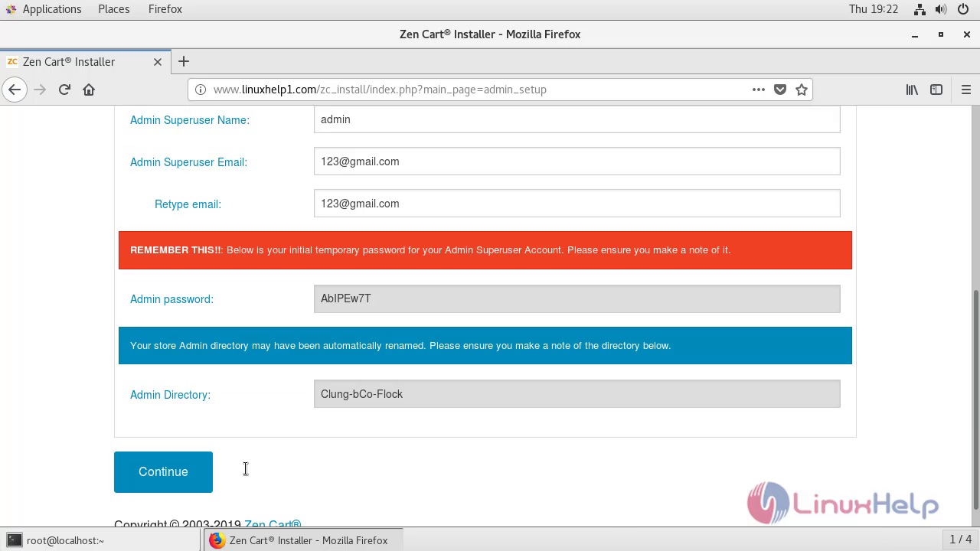Follow the Zen Cart copyright link
The image size is (980, 551).
[x=273, y=523]
